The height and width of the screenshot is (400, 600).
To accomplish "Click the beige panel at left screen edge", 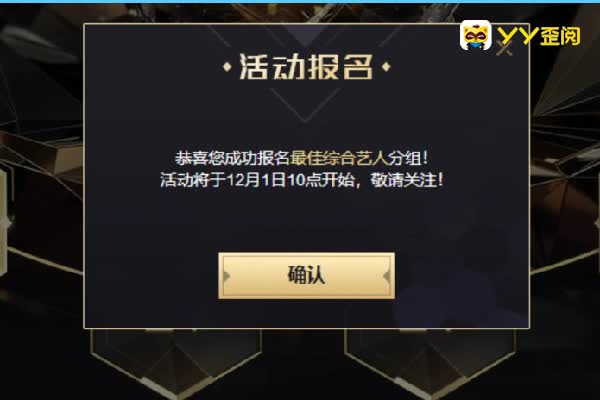I will tap(3, 222).
